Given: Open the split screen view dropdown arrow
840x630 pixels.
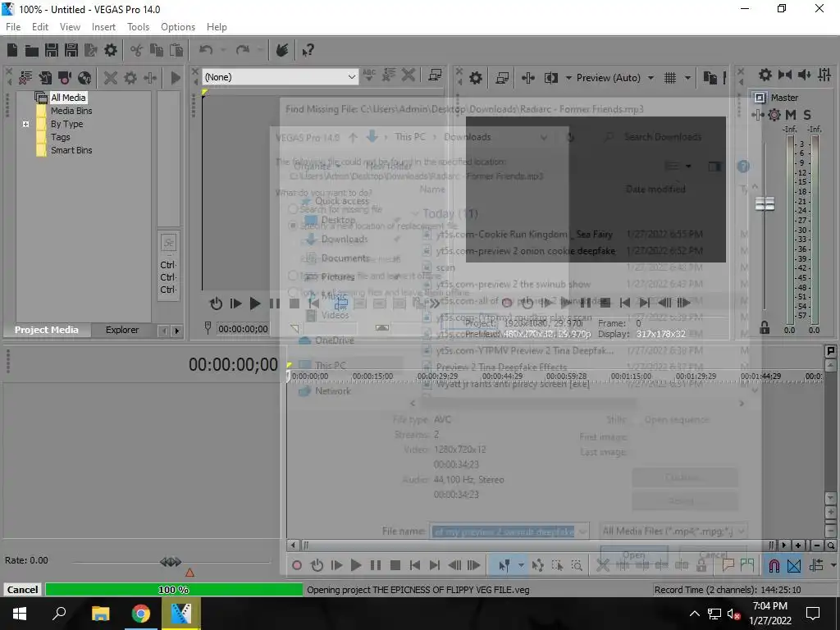Looking at the screenshot, I should (568, 78).
